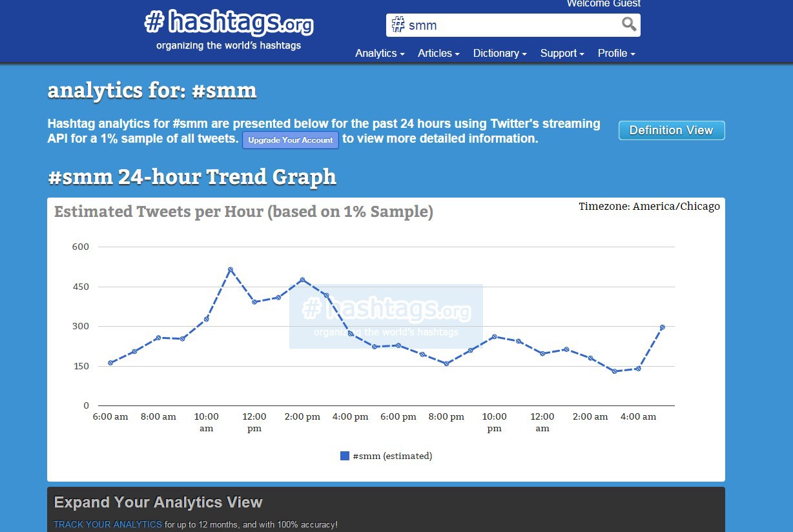Click the Welcome Guest text
Viewport: 793px width, 532px height.
pos(604,4)
